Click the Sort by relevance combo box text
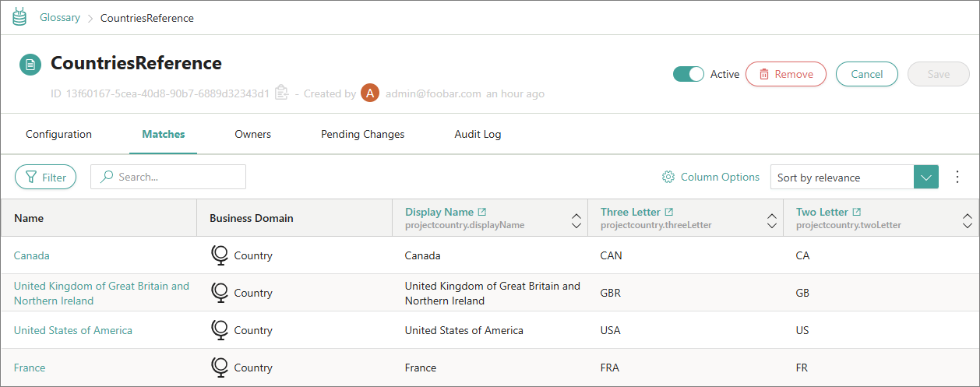The width and height of the screenshot is (980, 387). pos(819,178)
